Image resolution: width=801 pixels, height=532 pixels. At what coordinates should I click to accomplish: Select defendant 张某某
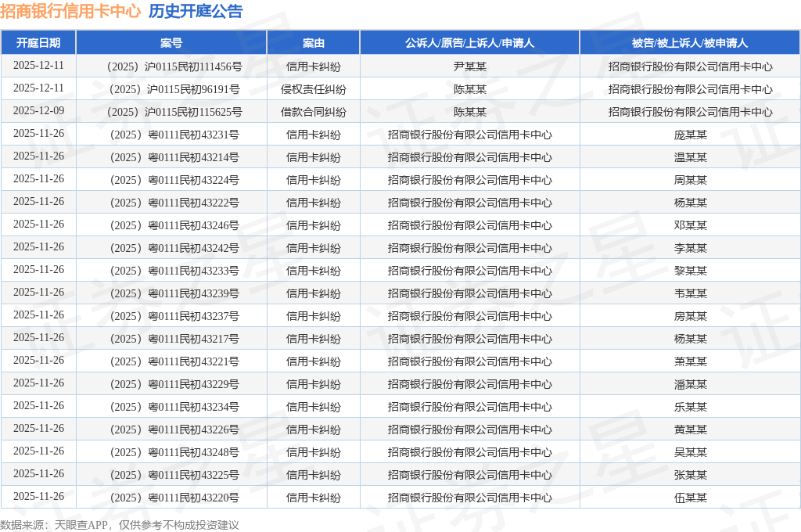coord(690,475)
